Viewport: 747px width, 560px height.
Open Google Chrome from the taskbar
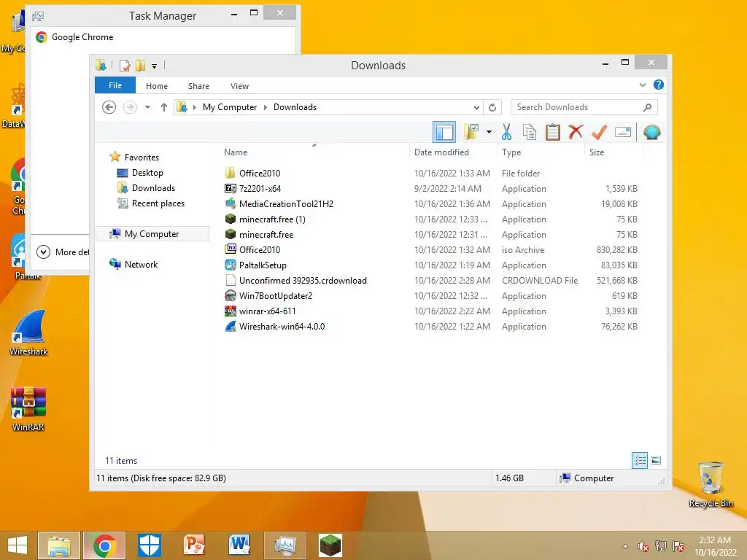pyautogui.click(x=104, y=545)
